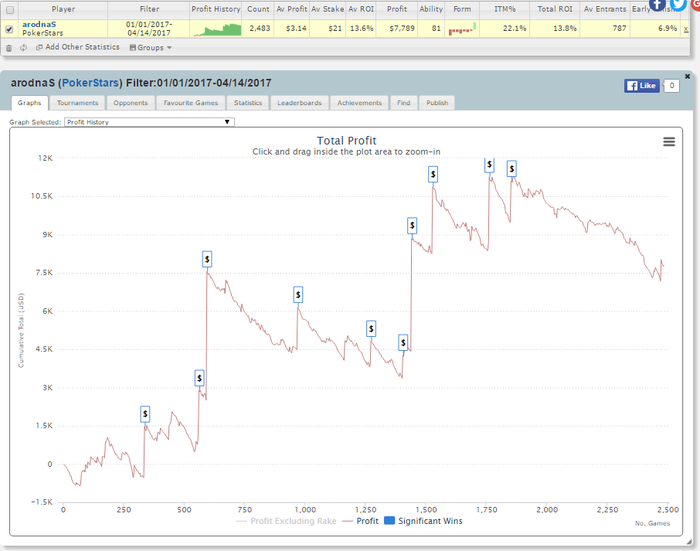
Task: Click the Facebook Like button
Action: 642,86
